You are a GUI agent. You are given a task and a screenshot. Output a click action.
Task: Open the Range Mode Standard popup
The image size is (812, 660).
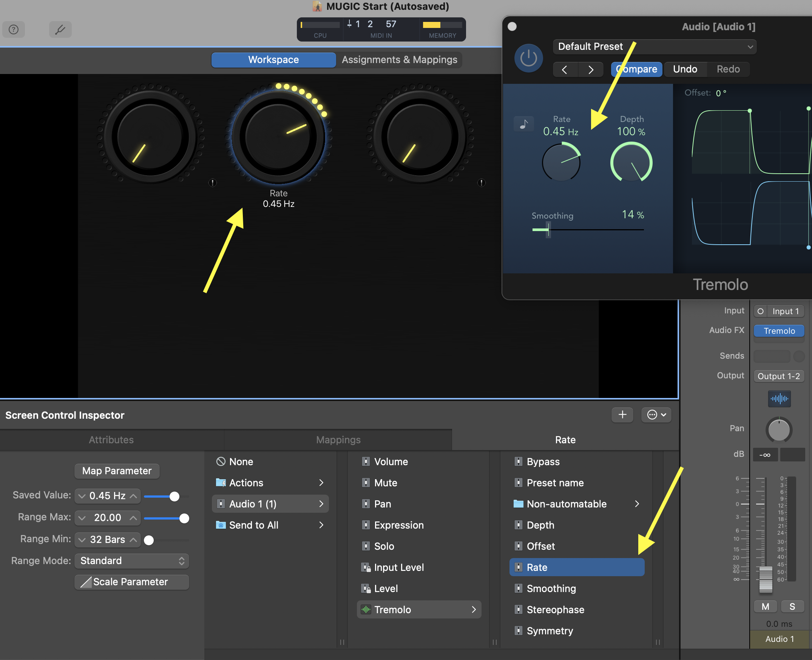pos(131,560)
